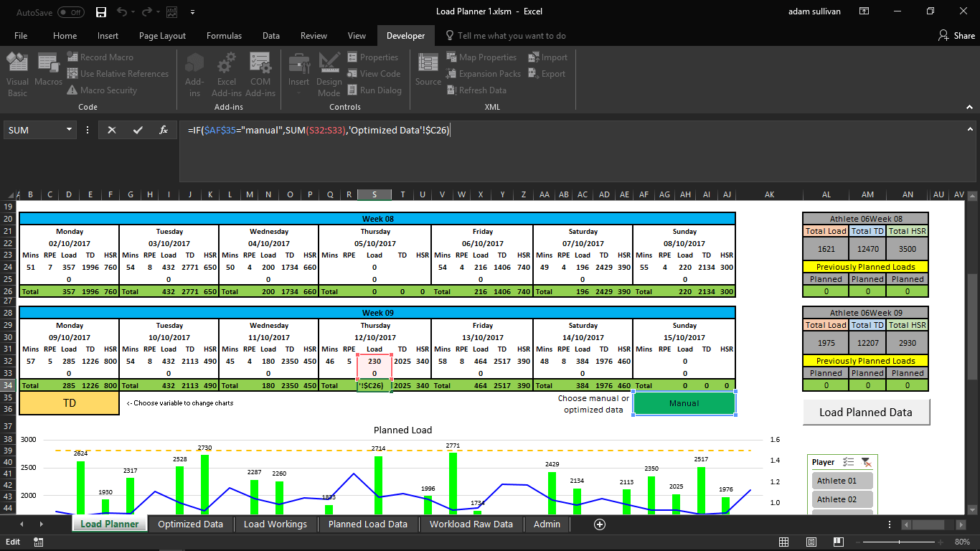Open the Optimized Data sheet tab
The height and width of the screenshot is (551, 980).
[x=190, y=524]
